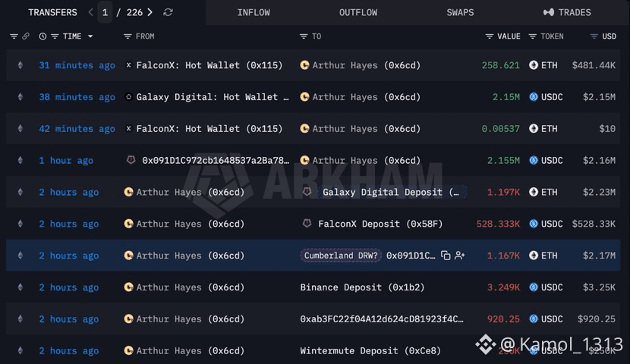The image size is (630, 364).
Task: Switch to the TRADES tab
Action: pyautogui.click(x=567, y=12)
